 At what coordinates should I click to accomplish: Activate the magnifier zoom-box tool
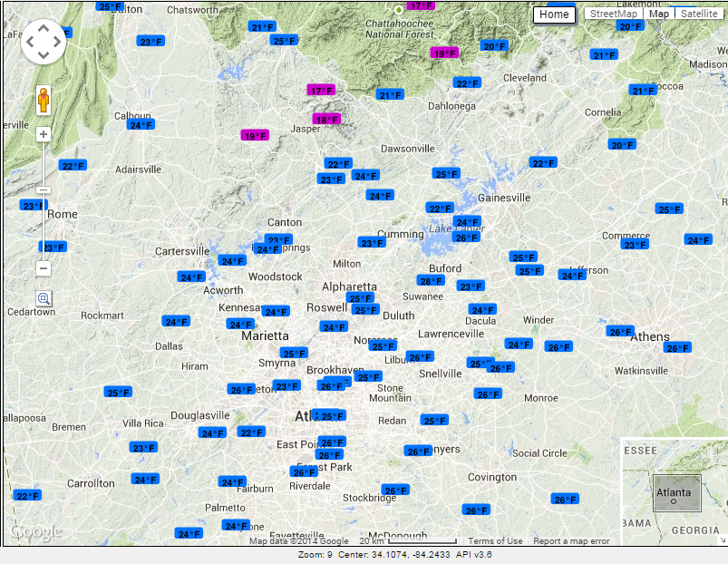[x=44, y=297]
